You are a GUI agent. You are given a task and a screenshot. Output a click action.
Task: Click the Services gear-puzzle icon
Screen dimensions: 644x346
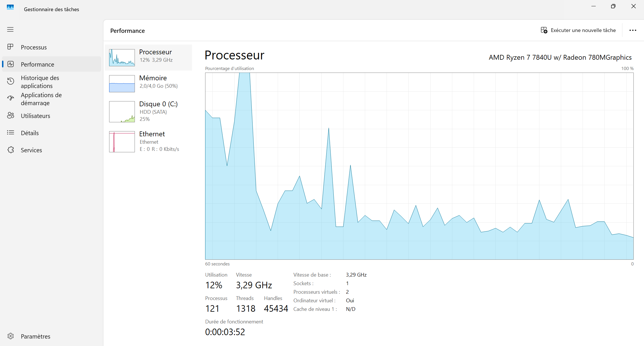point(11,150)
